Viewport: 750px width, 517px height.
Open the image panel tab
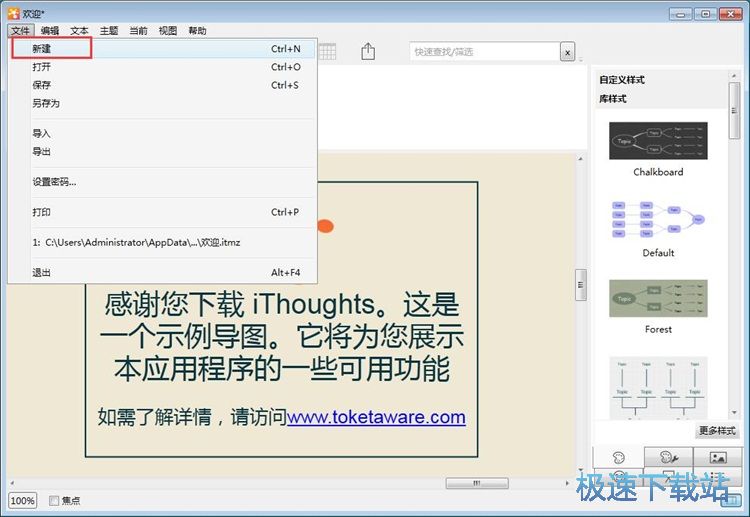[718, 457]
